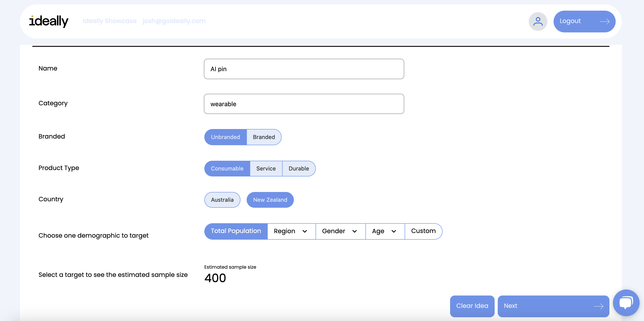Click the ideally logo

tap(49, 21)
